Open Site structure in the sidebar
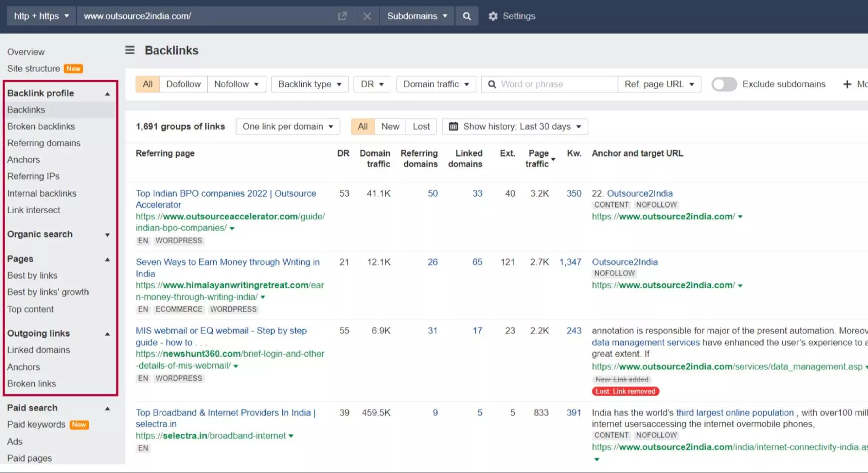Viewport: 868px width, 473px height. tap(34, 69)
